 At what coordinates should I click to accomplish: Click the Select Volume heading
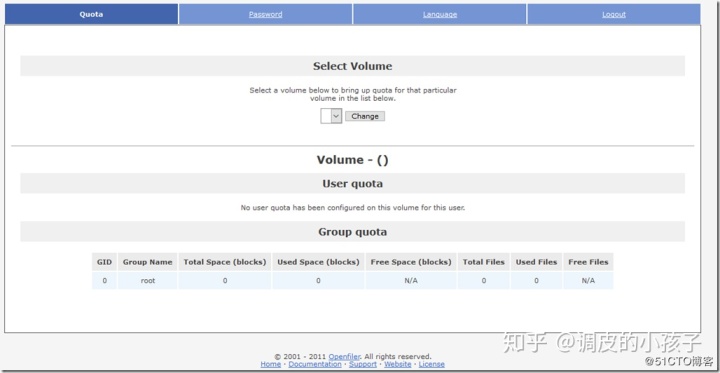pos(353,66)
